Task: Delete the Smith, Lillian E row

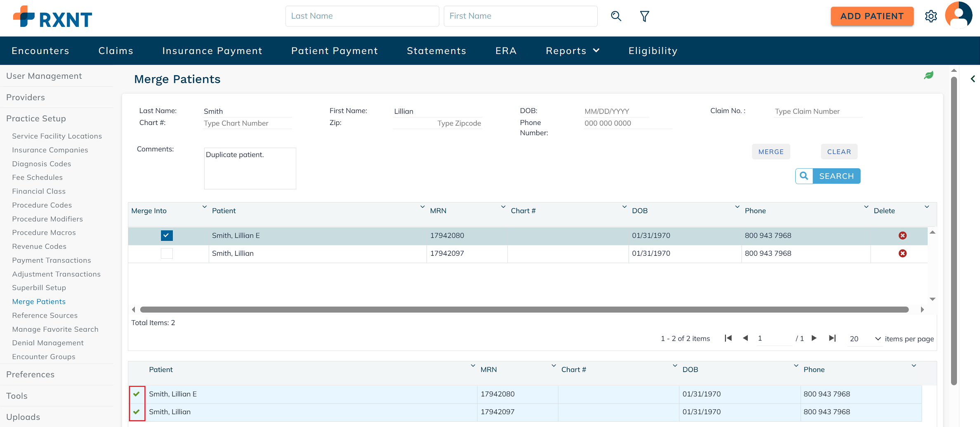Action: coord(902,236)
